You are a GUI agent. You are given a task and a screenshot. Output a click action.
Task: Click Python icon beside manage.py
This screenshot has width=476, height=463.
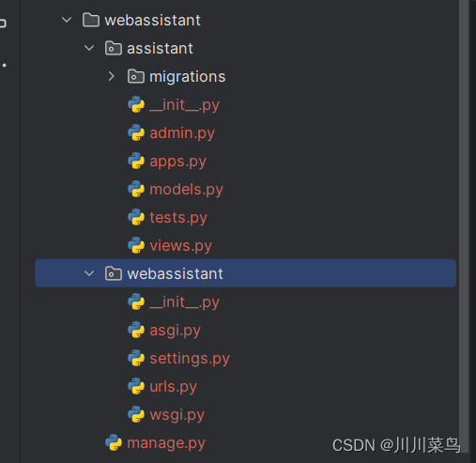114,442
